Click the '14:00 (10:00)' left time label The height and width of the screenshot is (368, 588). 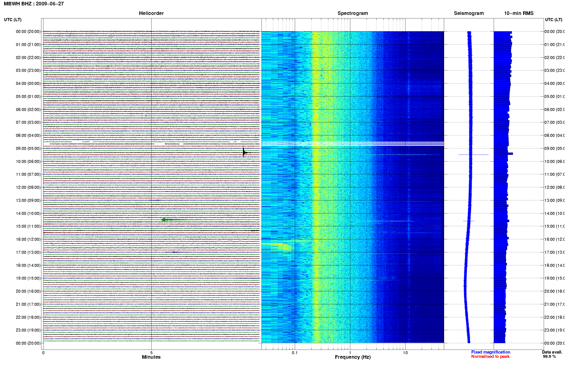(28, 213)
